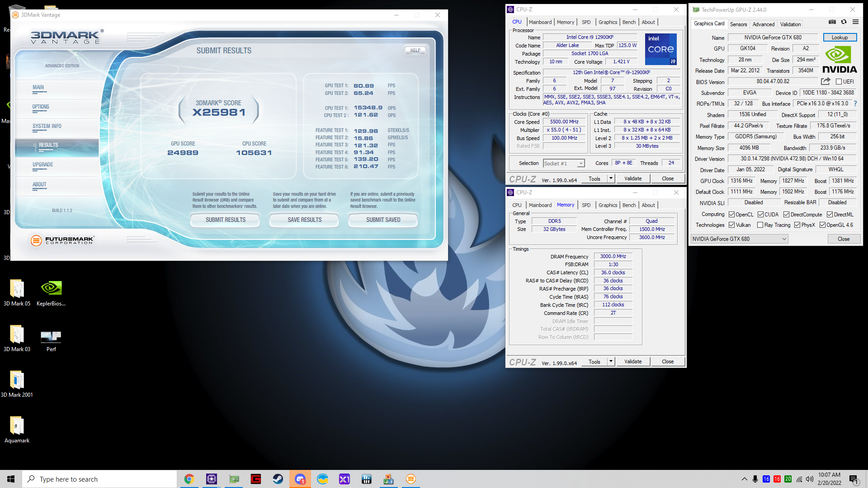Switch to 3DMark Vantage via its orange taskbar icon
Viewport: 868px width, 488px height.
click(411, 479)
